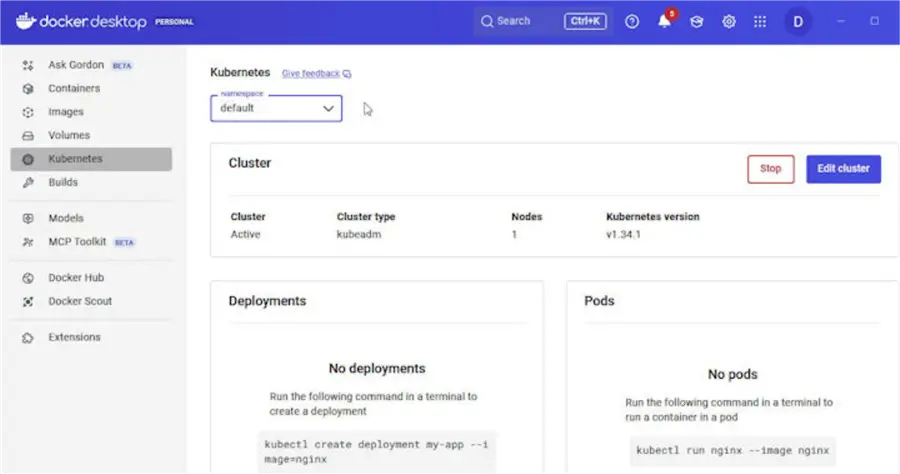Screen dimensions: 900x474
Task: Expand the Namespace default dropdown
Action: (276, 108)
